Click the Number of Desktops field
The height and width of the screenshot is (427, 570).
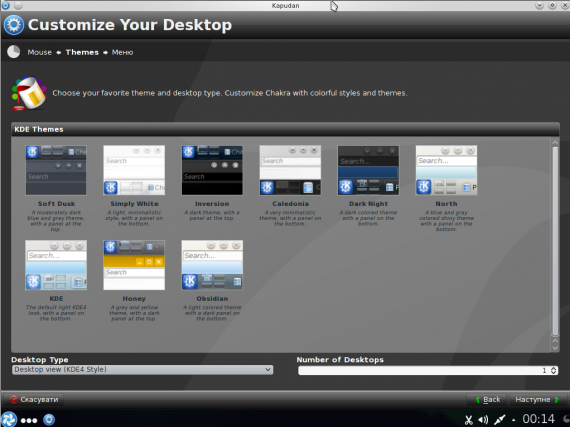(x=428, y=370)
